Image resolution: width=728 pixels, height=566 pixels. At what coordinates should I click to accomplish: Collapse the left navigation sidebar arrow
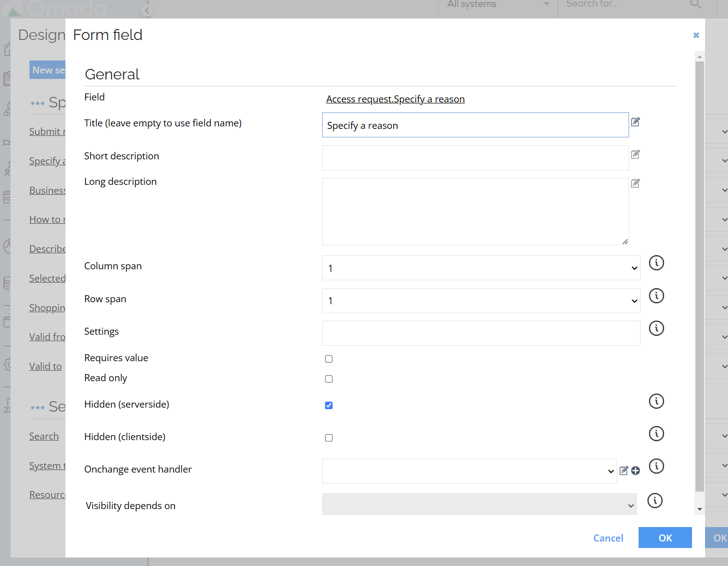tap(147, 10)
